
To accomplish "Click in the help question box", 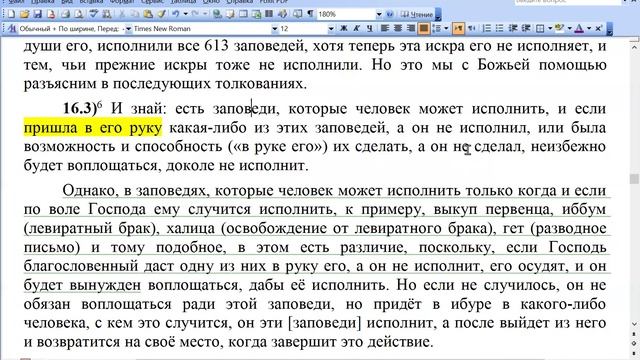I will point(567,2).
